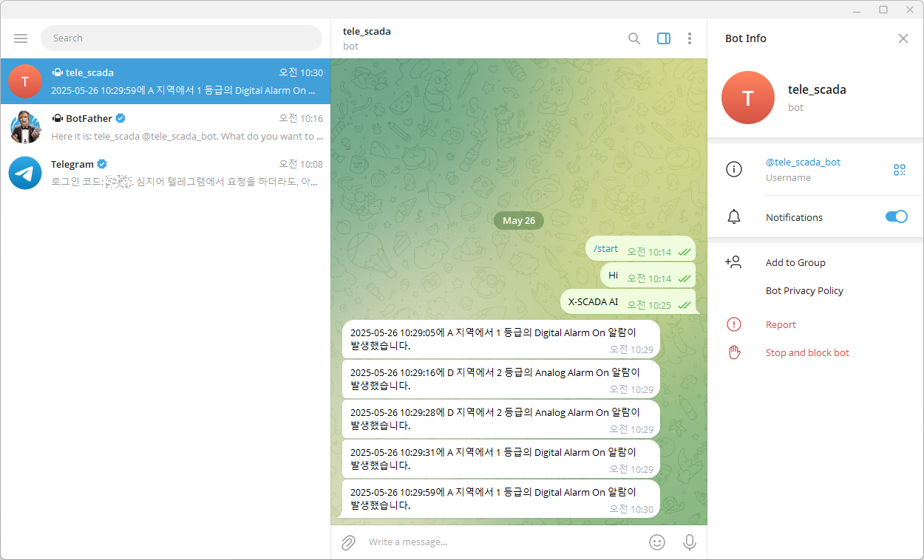Focus the Search field
This screenshot has height=560, width=924.
(x=181, y=38)
